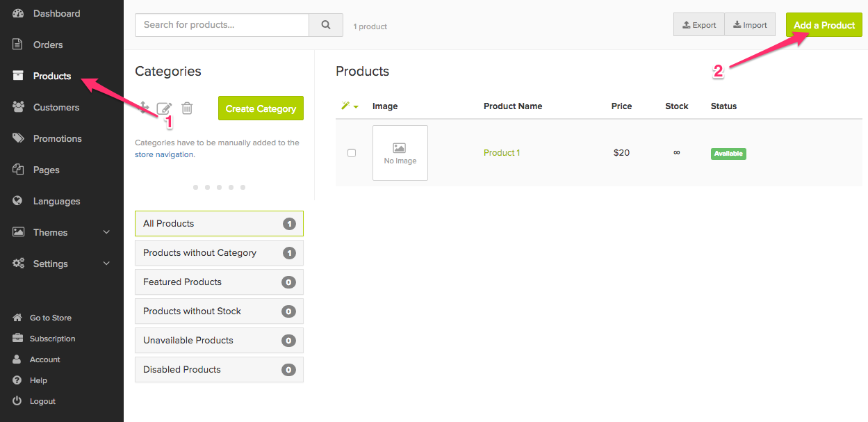Image resolution: width=868 pixels, height=422 pixels.
Task: Open the magic wand dropdown arrow
Action: pyautogui.click(x=357, y=106)
